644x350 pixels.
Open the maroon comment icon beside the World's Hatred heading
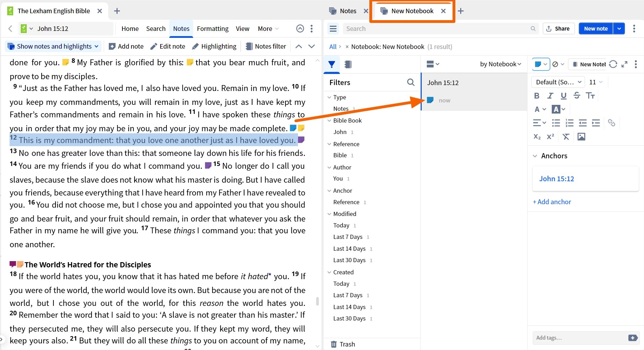click(x=13, y=264)
